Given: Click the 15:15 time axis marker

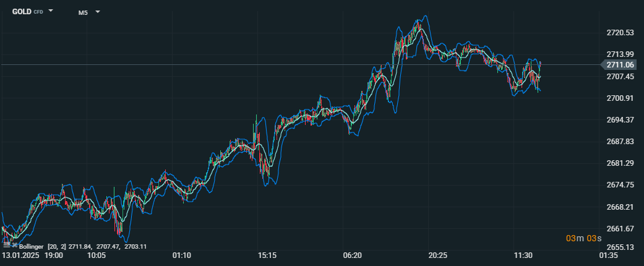Looking at the screenshot, I should point(267,255).
